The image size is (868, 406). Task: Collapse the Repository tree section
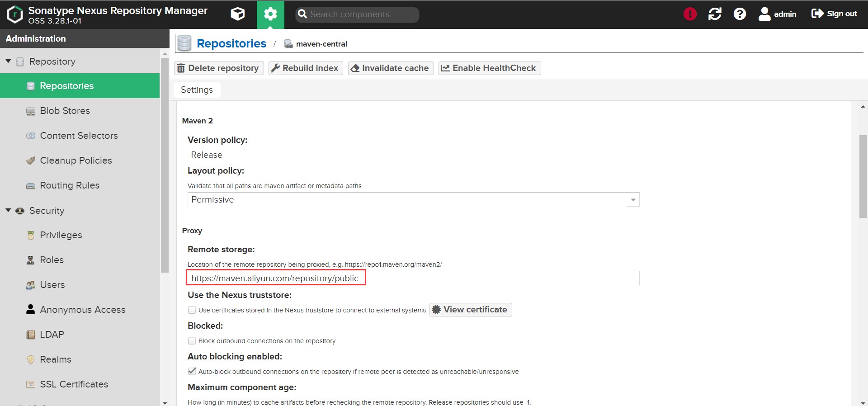pyautogui.click(x=8, y=61)
